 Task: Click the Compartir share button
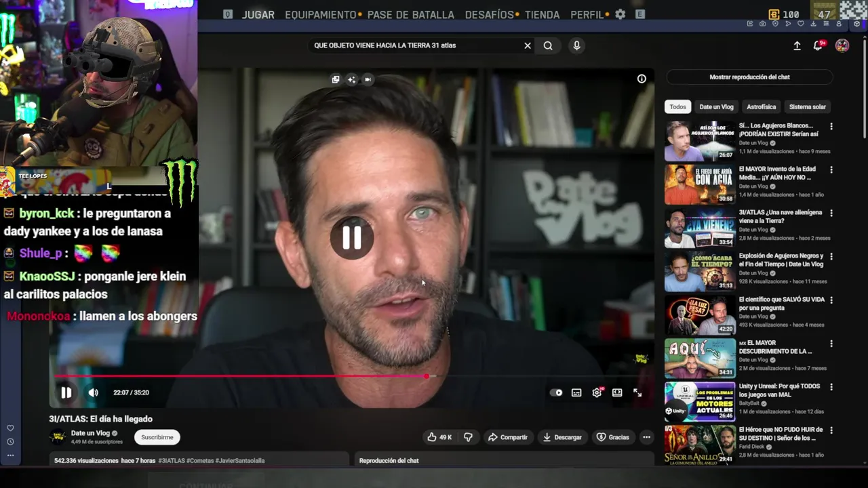click(508, 437)
